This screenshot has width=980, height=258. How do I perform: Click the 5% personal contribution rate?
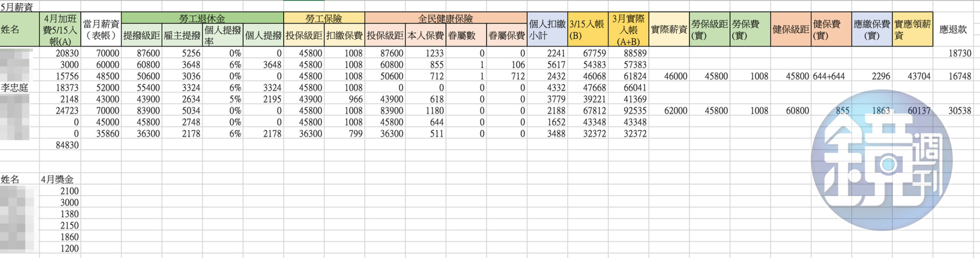(222, 99)
